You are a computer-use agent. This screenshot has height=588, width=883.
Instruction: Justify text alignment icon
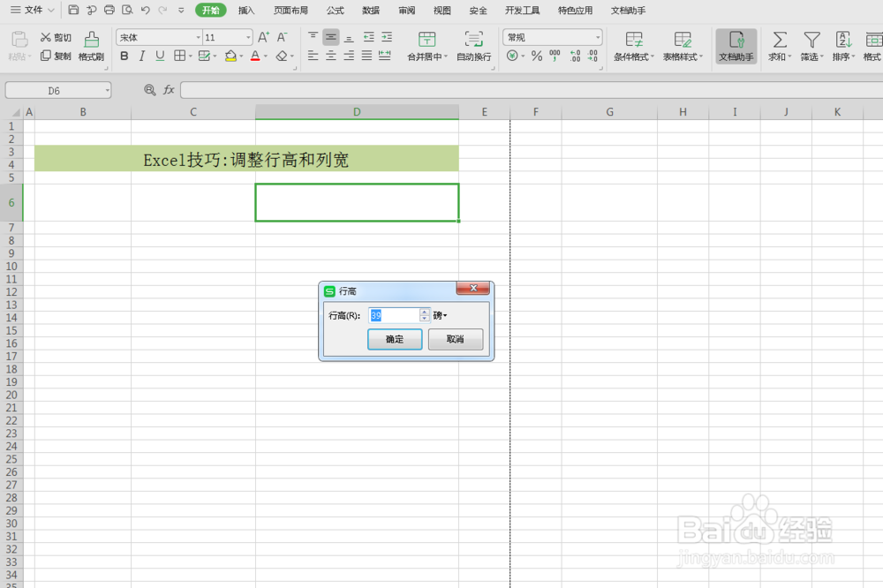(x=366, y=56)
